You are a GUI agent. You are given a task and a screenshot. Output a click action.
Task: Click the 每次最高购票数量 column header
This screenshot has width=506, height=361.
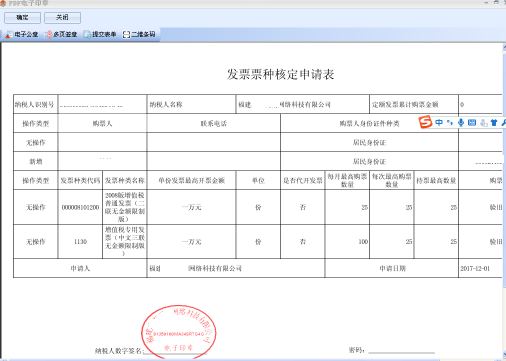click(392, 180)
